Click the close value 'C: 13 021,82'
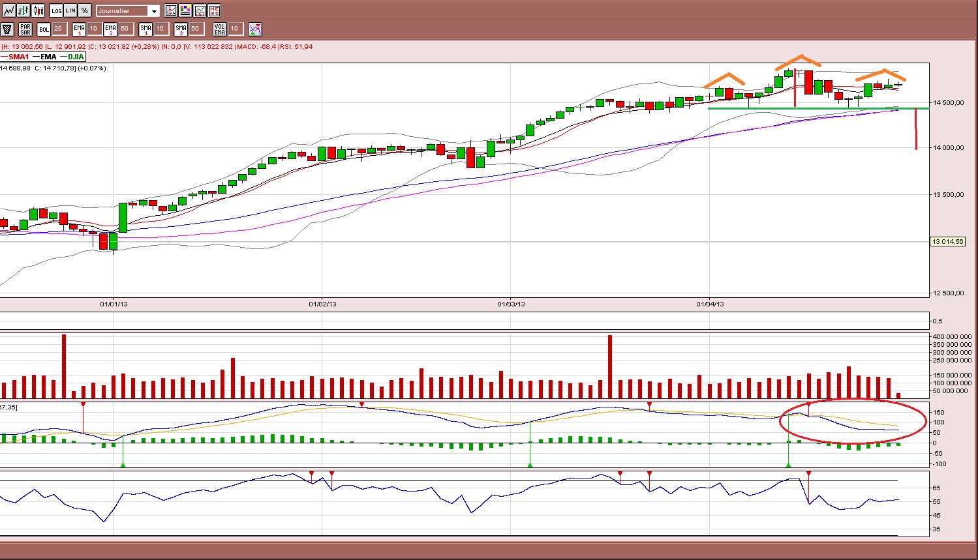The width and height of the screenshot is (978, 560). coord(110,47)
